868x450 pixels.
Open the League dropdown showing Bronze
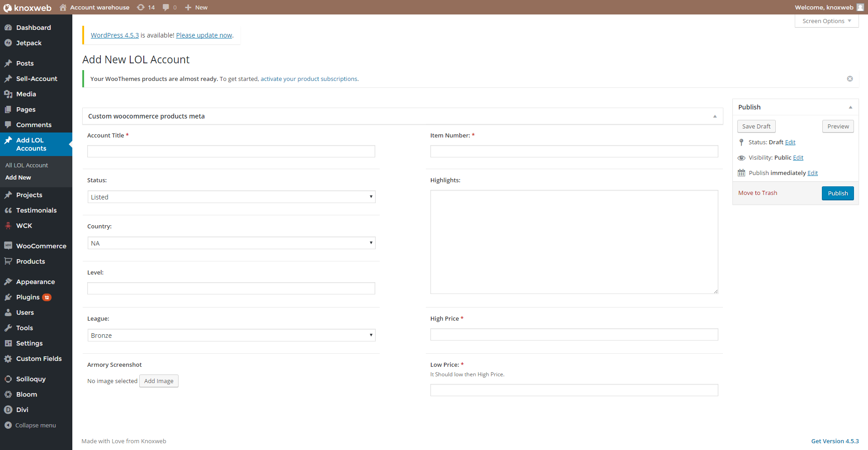coord(231,335)
